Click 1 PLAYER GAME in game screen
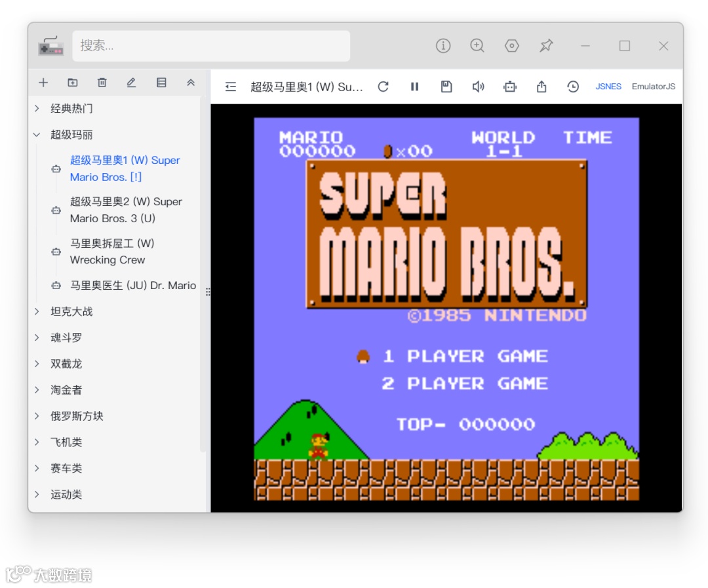The image size is (708, 588). (x=465, y=357)
